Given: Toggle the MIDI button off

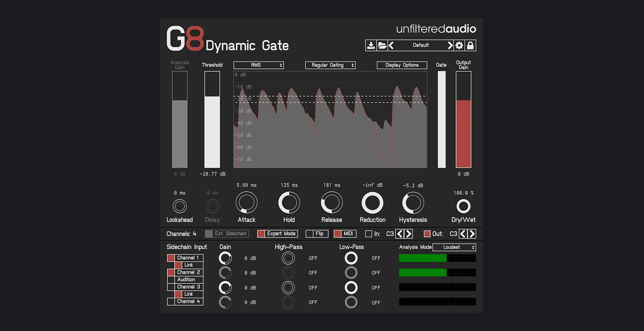Looking at the screenshot, I should point(345,234).
